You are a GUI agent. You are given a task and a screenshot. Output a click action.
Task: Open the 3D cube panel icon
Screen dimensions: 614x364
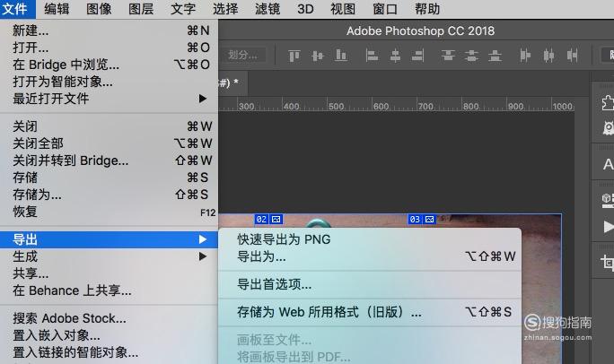(x=608, y=200)
